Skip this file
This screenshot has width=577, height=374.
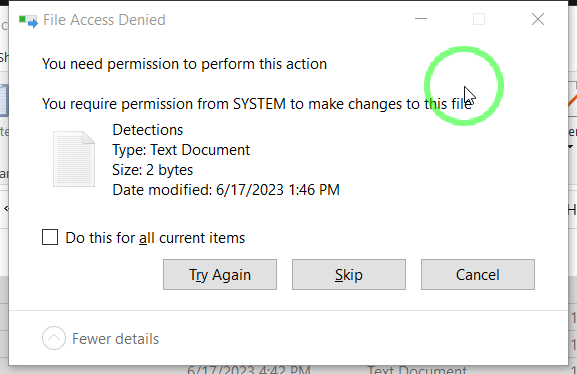pos(348,275)
